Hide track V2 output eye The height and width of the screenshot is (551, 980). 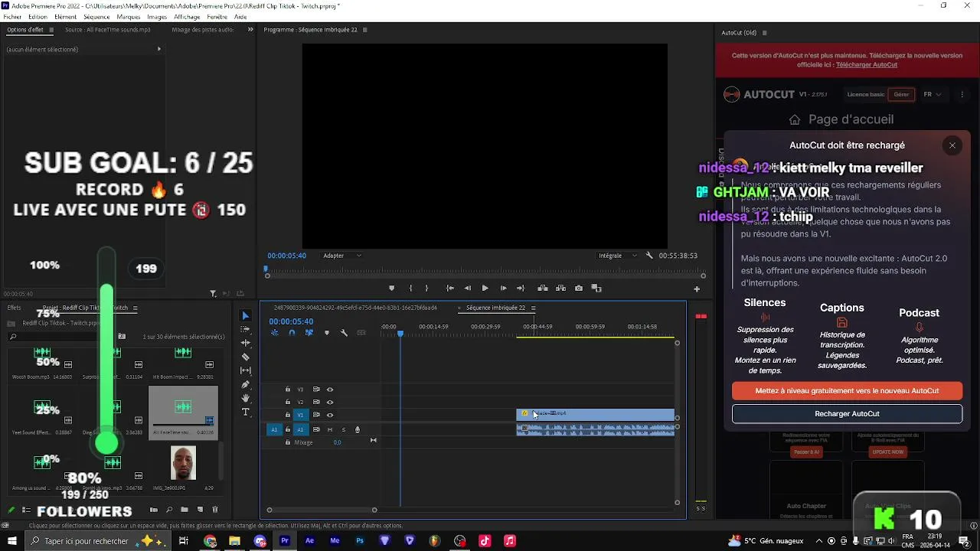pyautogui.click(x=330, y=402)
